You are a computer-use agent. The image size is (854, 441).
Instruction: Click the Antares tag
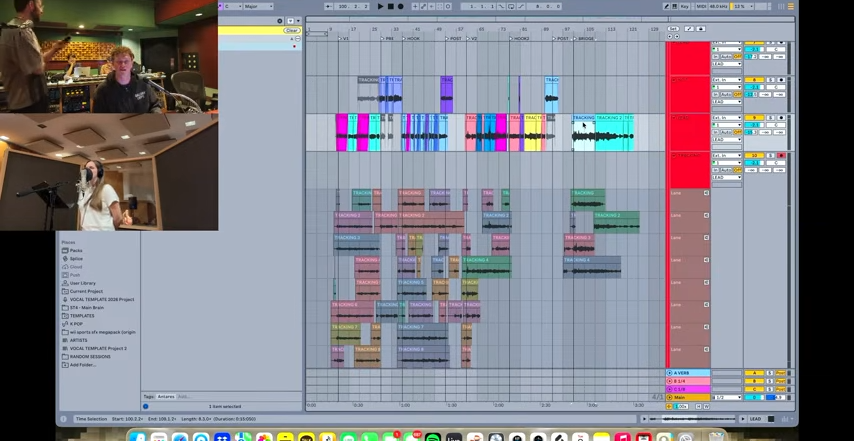click(166, 396)
